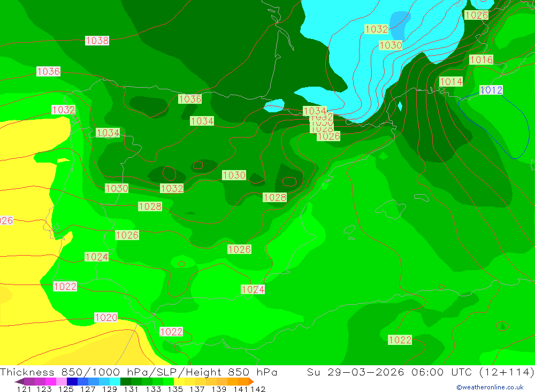Viewport: 535px width, 392px height.
Task: Click legend value 135
Action: click(175, 389)
